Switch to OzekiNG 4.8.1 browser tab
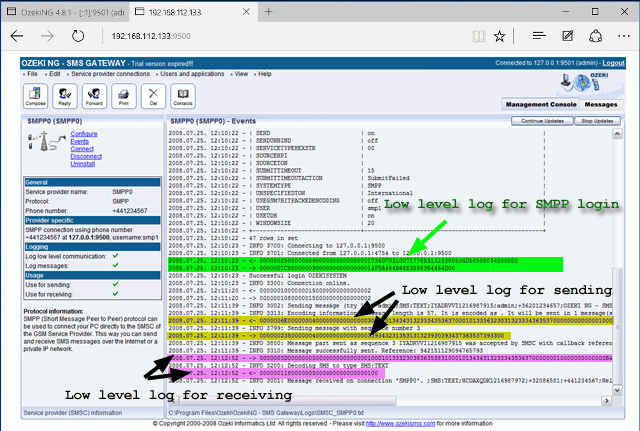 67,12
